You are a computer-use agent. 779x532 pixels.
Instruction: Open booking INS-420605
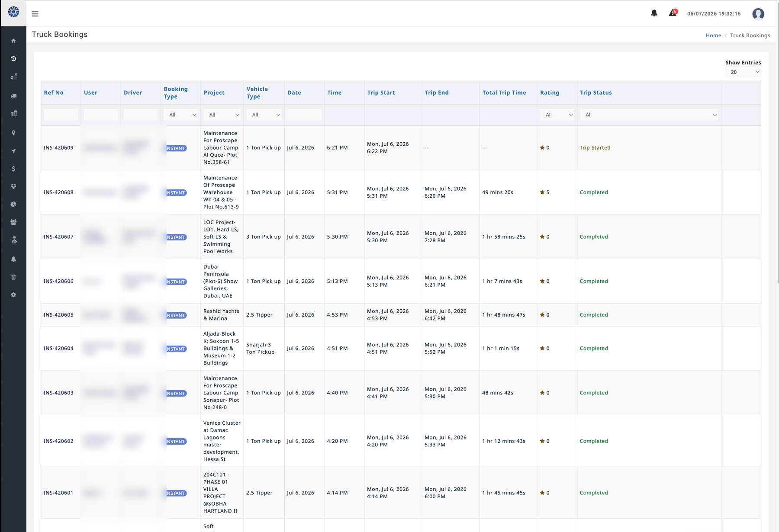(58, 314)
